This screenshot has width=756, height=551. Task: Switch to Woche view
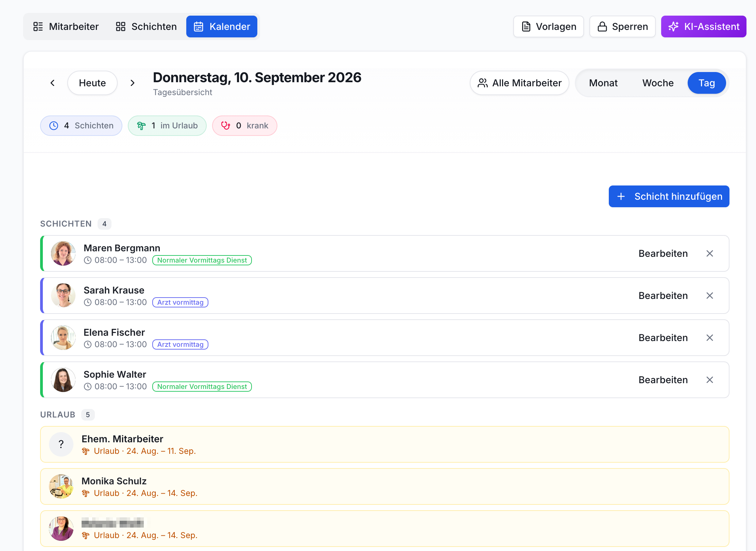click(658, 83)
